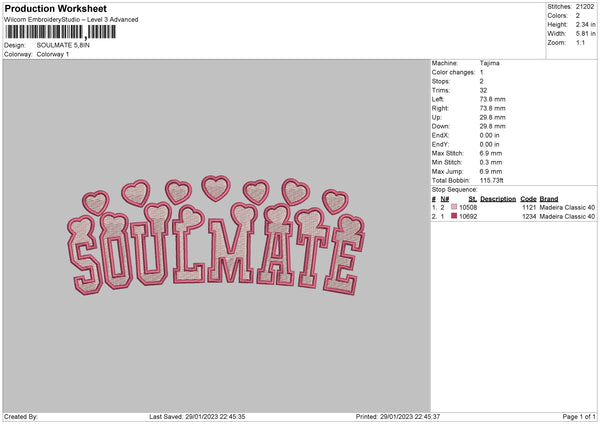The height and width of the screenshot is (424, 600).
Task: Select the Brand column header
Action: pyautogui.click(x=549, y=199)
